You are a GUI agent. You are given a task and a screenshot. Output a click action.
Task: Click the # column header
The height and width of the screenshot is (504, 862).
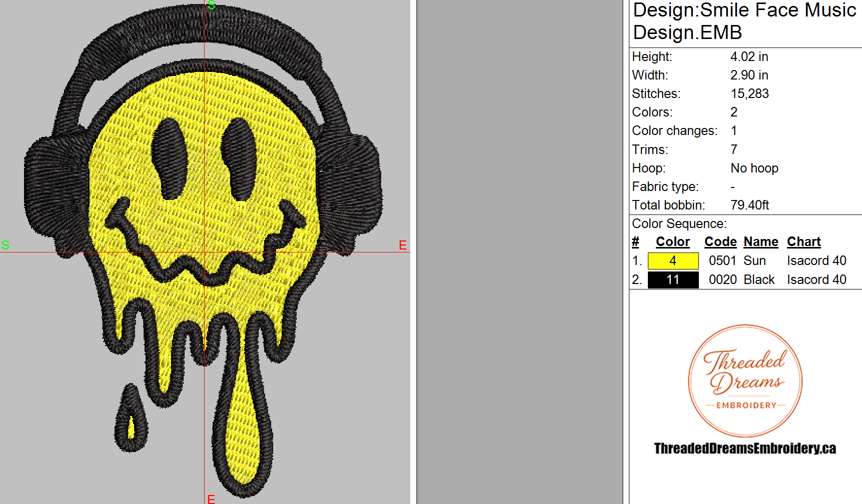click(635, 242)
